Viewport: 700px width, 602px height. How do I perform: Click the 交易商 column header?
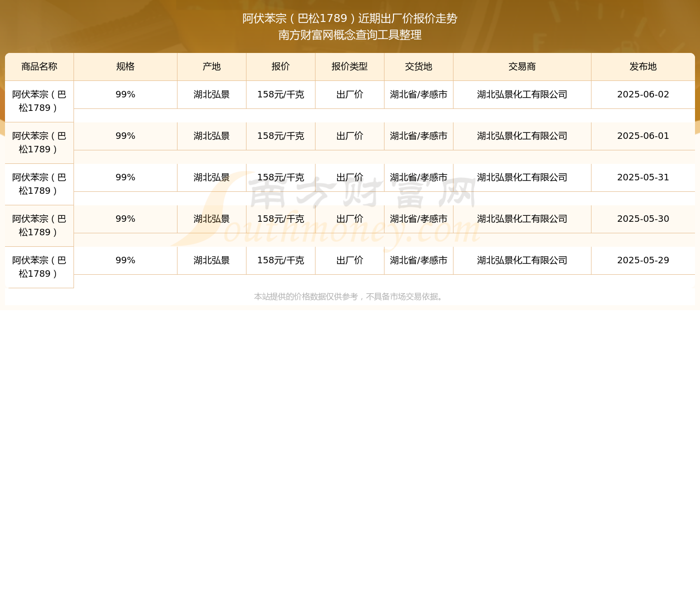click(x=522, y=66)
